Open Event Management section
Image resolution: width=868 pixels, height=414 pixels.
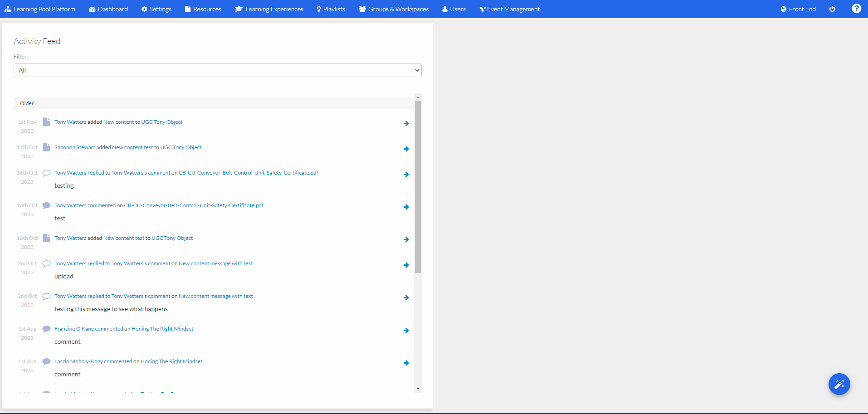509,9
